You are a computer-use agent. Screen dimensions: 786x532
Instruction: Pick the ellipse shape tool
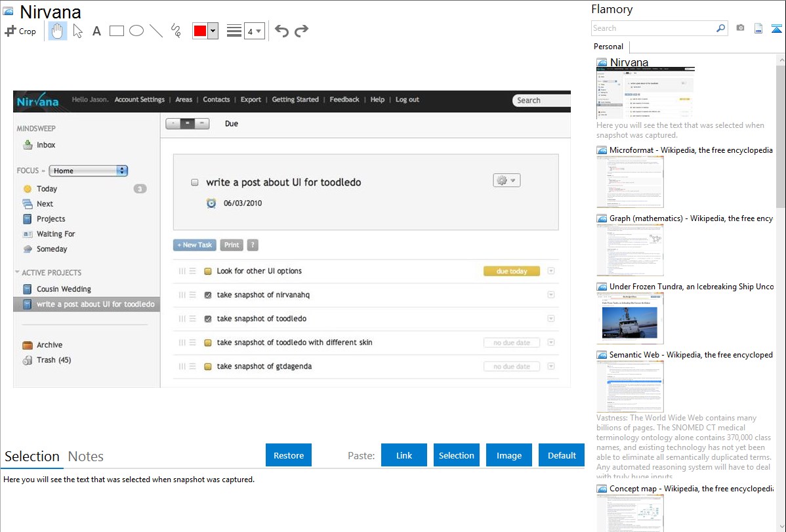(x=136, y=31)
